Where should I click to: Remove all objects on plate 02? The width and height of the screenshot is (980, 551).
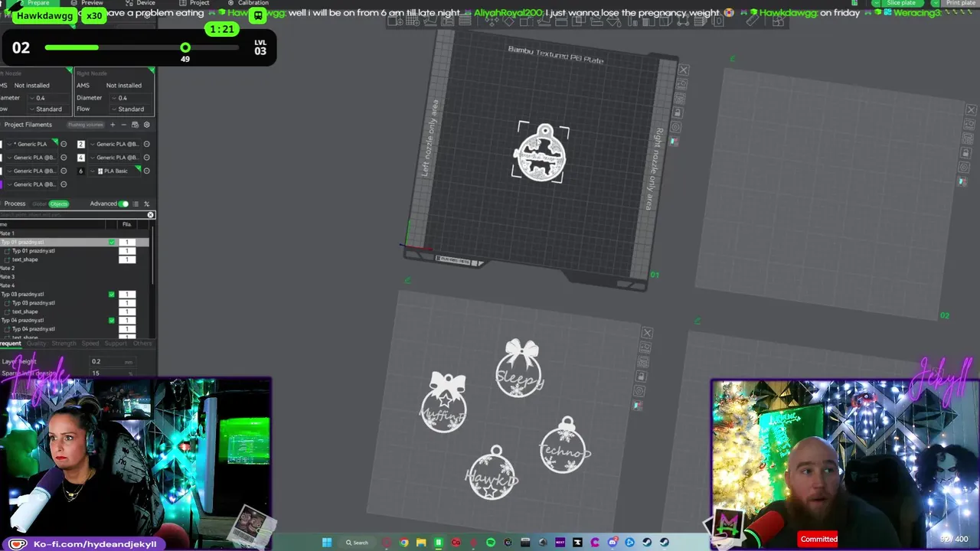971,110
